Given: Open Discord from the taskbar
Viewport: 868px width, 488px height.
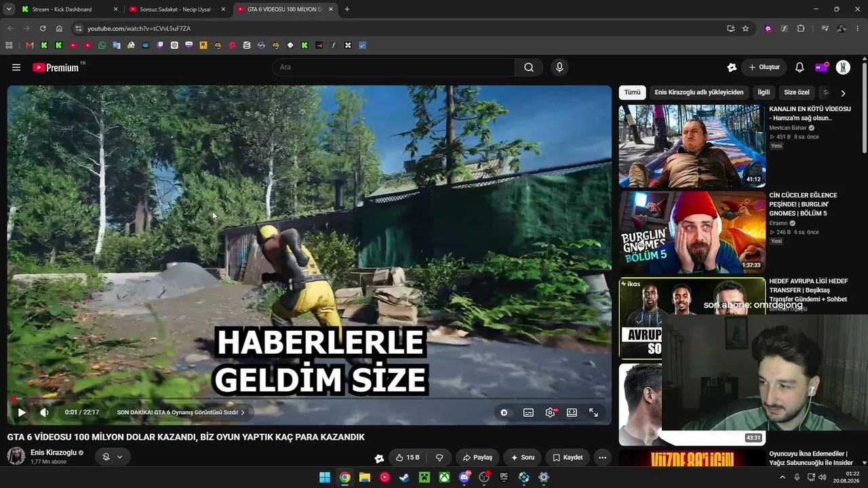Looking at the screenshot, I should coord(465,477).
